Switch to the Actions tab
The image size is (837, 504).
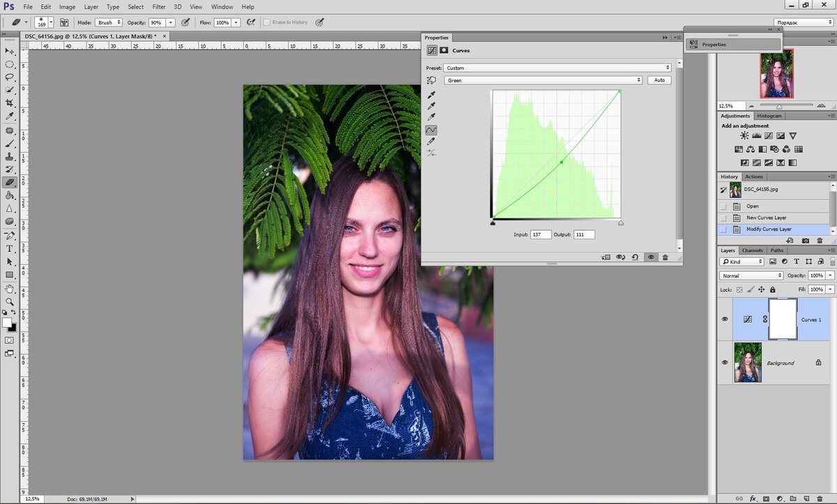coord(754,176)
